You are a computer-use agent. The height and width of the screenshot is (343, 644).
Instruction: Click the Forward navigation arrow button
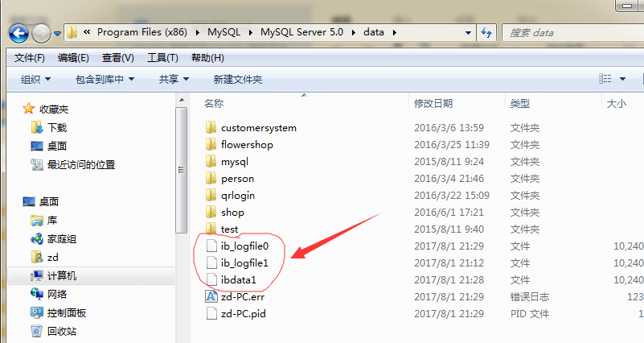(41, 33)
